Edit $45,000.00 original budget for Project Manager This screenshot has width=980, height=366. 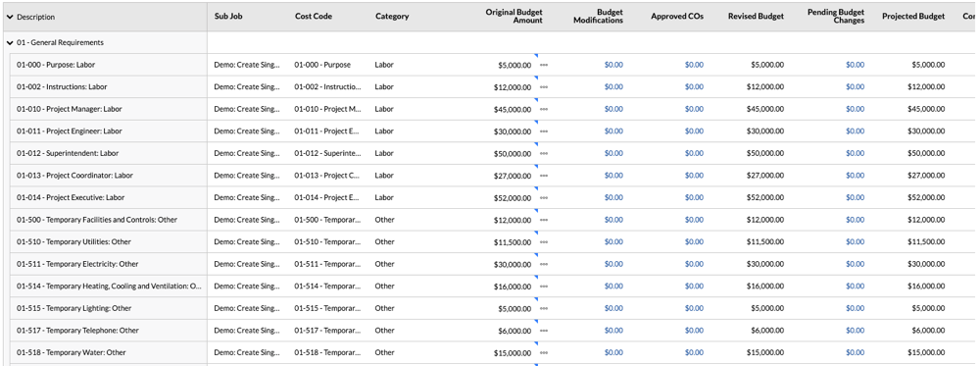pos(512,110)
